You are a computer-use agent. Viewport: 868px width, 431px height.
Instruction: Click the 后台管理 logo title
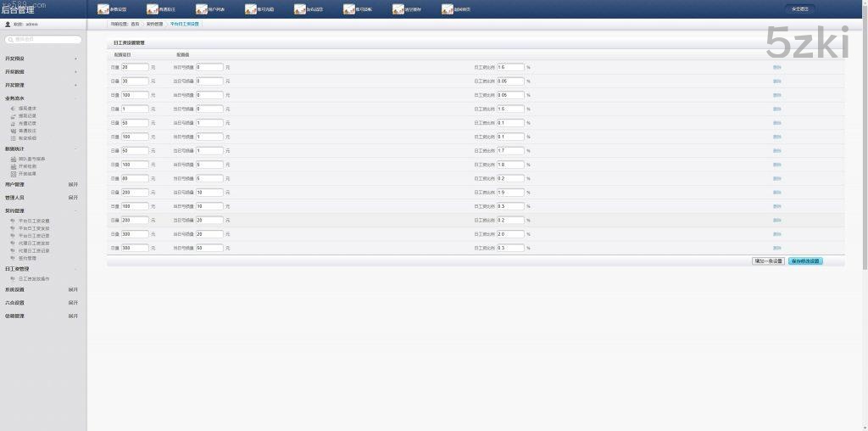coord(18,9)
